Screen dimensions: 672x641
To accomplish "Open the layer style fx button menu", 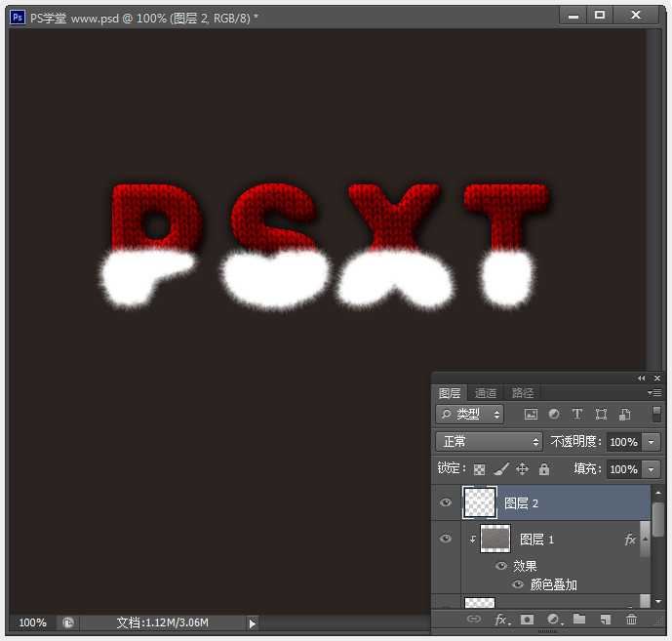I will coord(500,619).
